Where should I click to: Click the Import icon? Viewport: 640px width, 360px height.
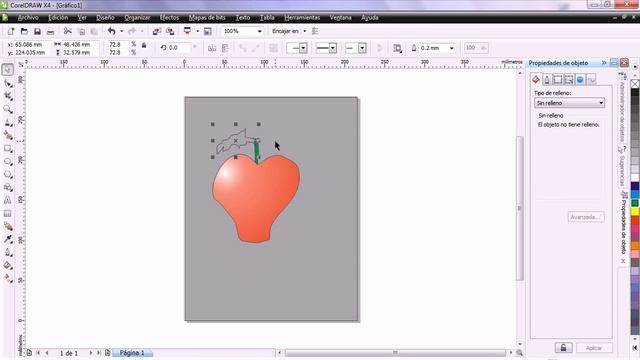coord(157,31)
